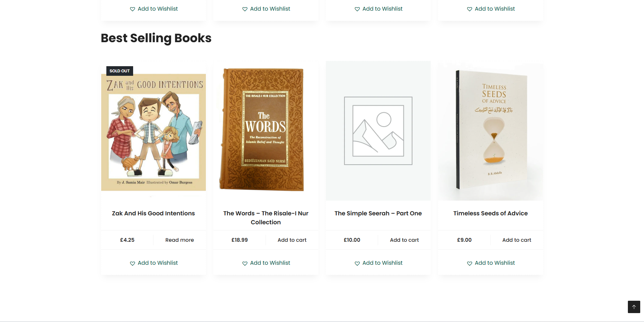The height and width of the screenshot is (322, 644).
Task: Open the Zak And His Good Intentions title link
Action: click(153, 213)
